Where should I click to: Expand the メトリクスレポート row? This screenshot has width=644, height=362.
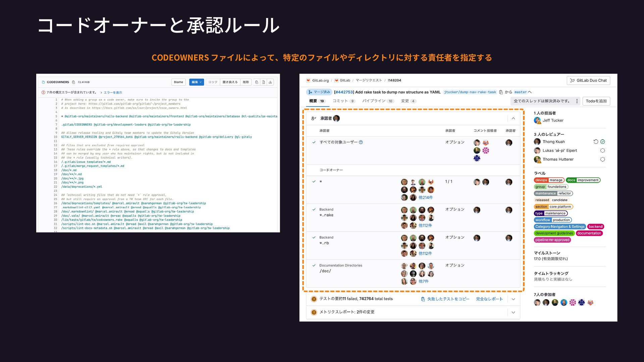[513, 312]
